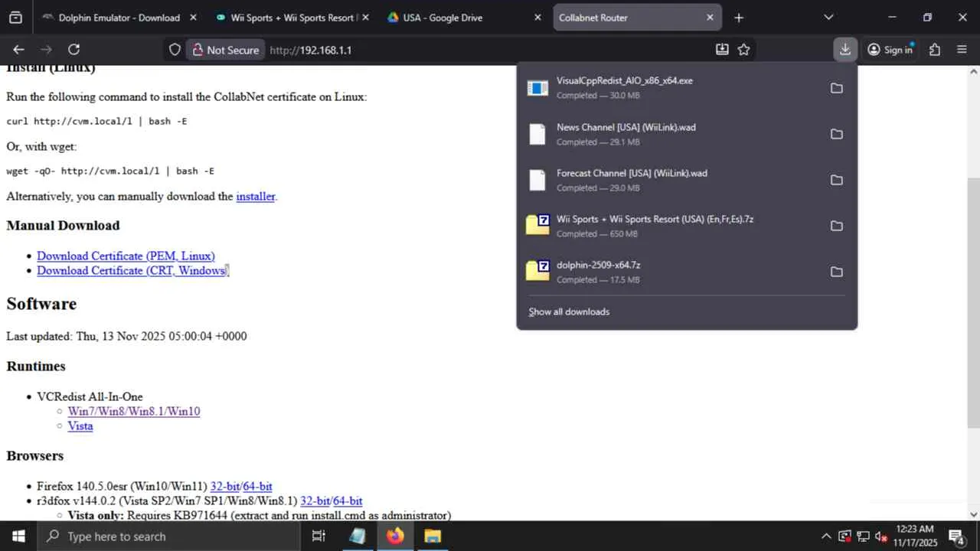980x551 pixels.
Task: Open the Vista VCRedist link
Action: pos(80,425)
